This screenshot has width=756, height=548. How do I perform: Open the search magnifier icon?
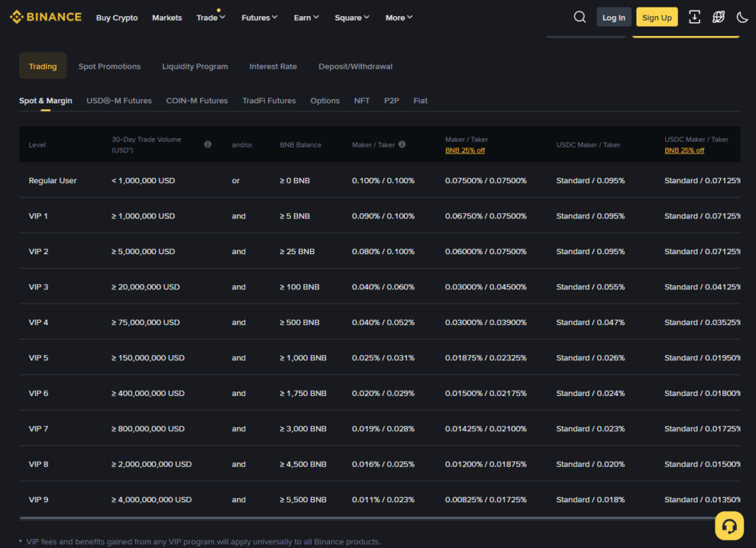pyautogui.click(x=580, y=18)
